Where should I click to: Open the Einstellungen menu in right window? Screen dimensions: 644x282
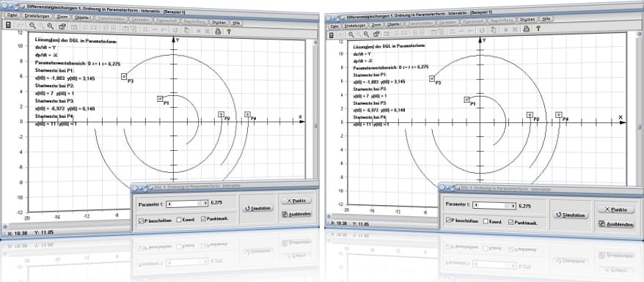(x=354, y=25)
